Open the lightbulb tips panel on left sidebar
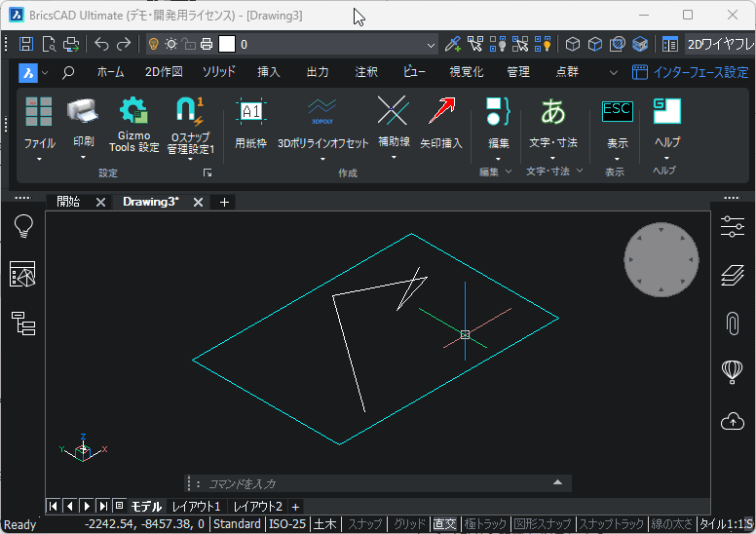Viewport: 756px width, 534px height. point(23,226)
